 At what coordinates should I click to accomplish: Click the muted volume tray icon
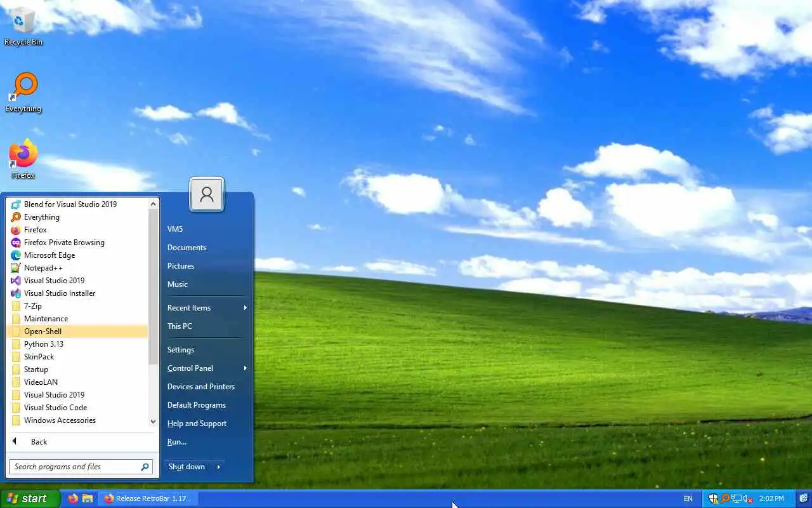coord(748,498)
